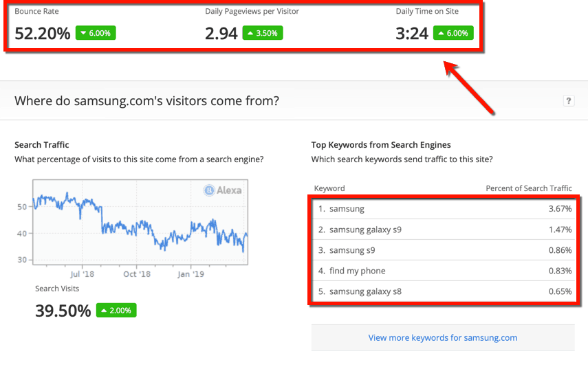Click the 52.20% bounce rate value
The width and height of the screenshot is (588, 369).
[43, 34]
